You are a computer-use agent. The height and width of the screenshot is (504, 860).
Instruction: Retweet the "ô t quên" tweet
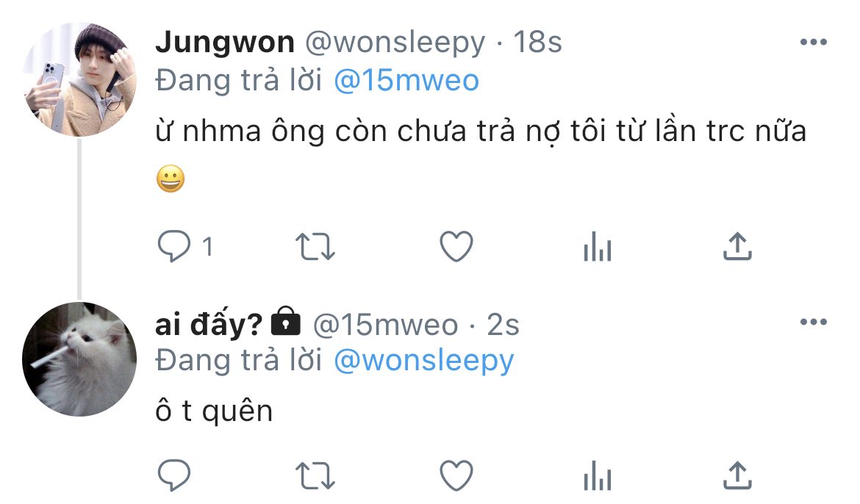(x=315, y=475)
